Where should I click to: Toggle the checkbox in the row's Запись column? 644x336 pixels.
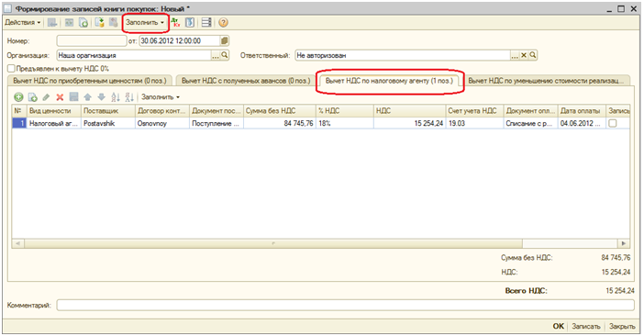[613, 123]
